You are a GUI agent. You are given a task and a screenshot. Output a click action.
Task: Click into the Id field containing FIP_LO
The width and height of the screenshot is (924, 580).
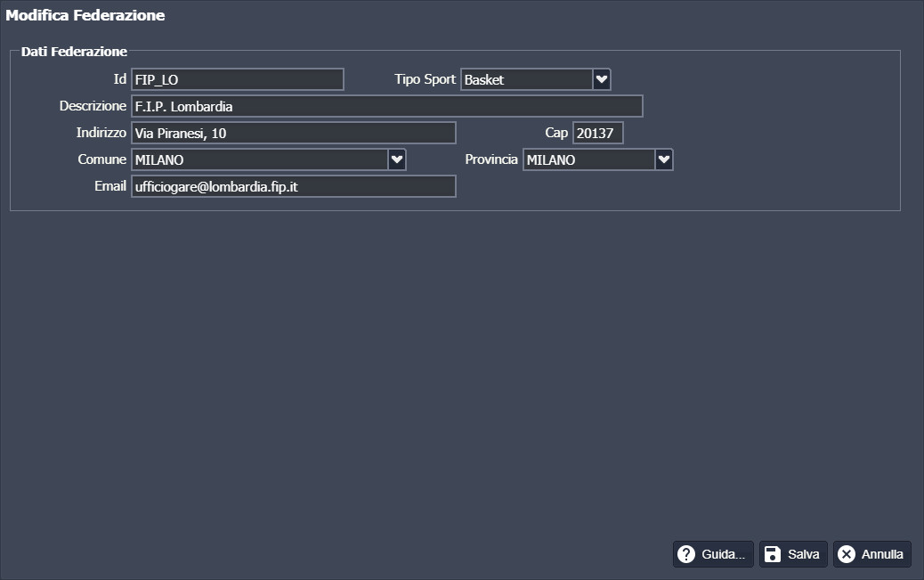click(x=237, y=79)
